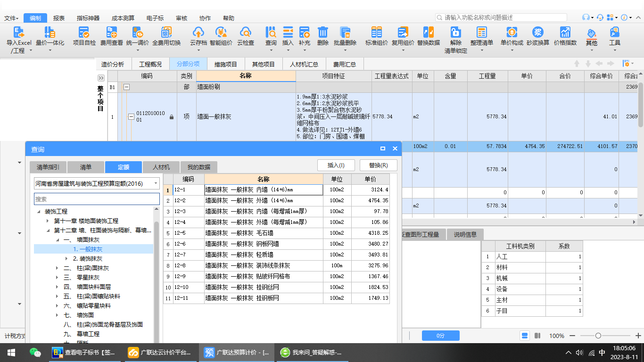
Task: Open the 人材机汇总 tab
Action: click(304, 64)
